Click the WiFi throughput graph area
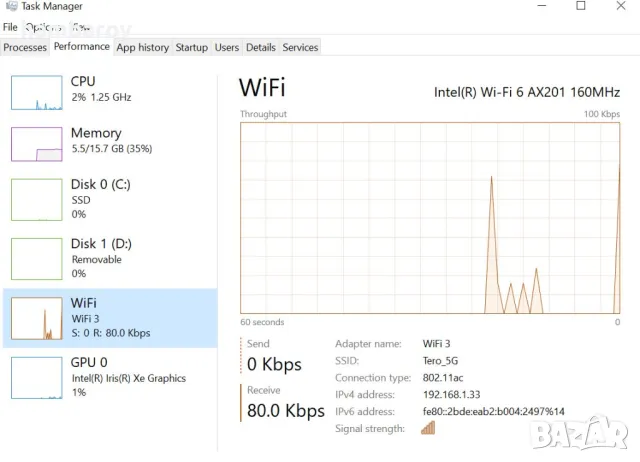 tap(430, 218)
